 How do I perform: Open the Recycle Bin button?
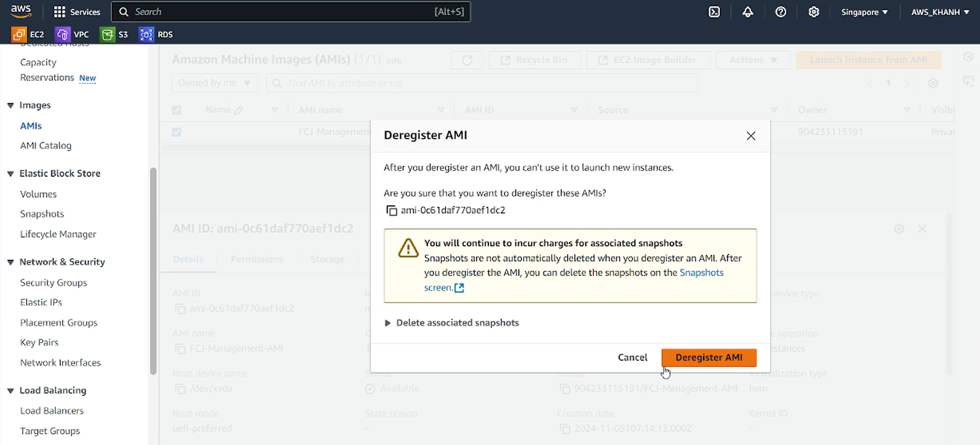(534, 60)
